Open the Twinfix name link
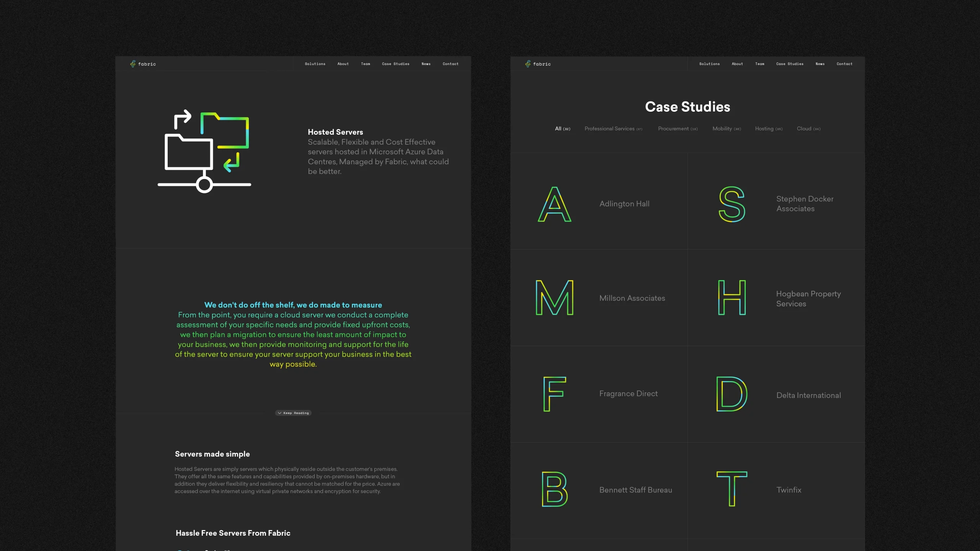Image resolution: width=980 pixels, height=551 pixels. tap(789, 490)
